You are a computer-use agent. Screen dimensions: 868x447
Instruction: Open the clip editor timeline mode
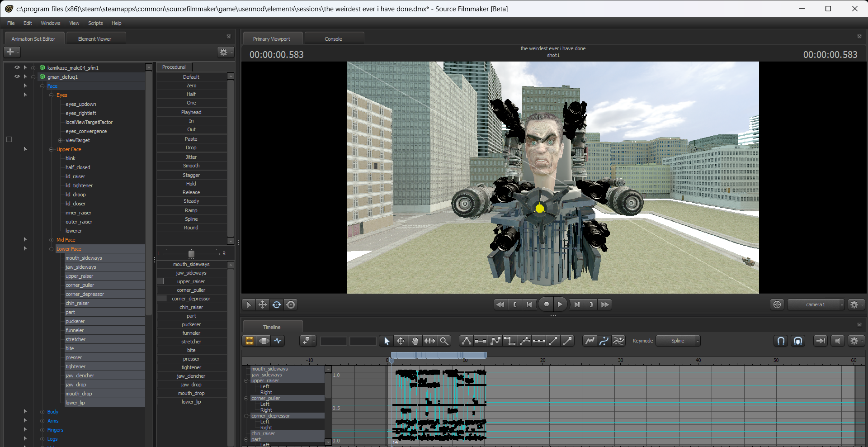249,341
